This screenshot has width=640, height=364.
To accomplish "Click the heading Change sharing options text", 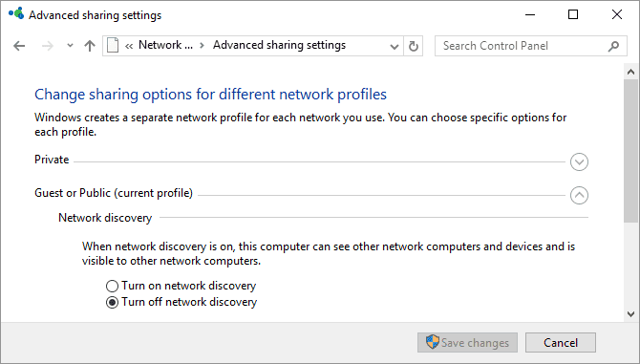I will point(210,95).
